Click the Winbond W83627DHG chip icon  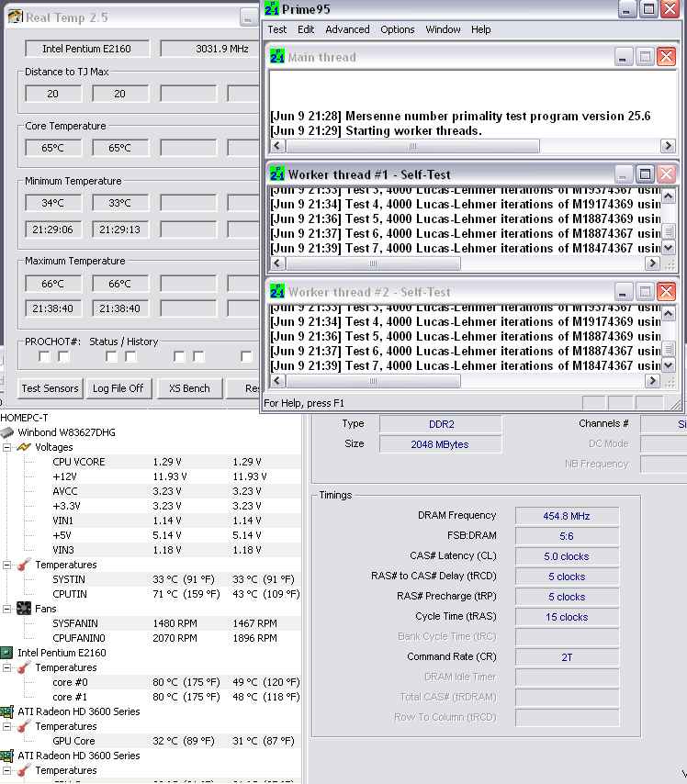pyautogui.click(x=7, y=432)
